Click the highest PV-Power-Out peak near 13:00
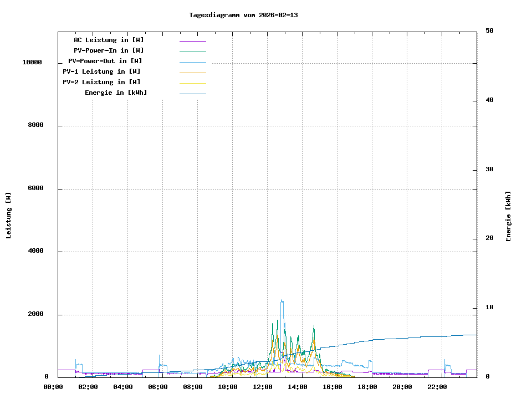The width and height of the screenshot is (532, 399). point(282,300)
